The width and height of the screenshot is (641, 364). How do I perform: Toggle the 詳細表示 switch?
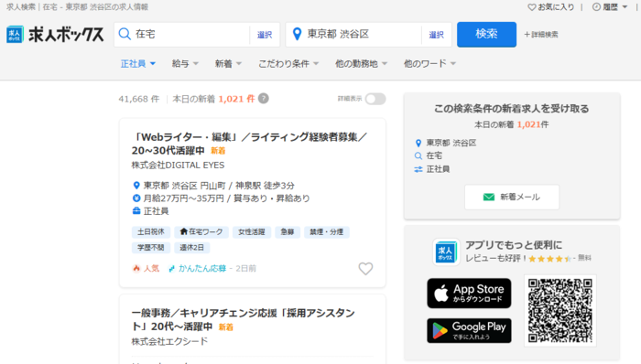point(375,99)
